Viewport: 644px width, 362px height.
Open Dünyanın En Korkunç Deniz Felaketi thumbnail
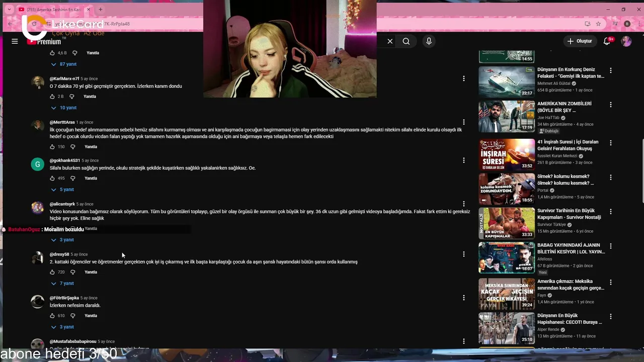coord(507,81)
